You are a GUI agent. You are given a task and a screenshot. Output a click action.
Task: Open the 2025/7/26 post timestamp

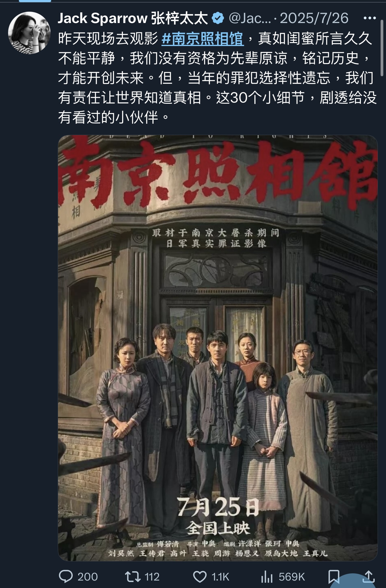pos(314,19)
